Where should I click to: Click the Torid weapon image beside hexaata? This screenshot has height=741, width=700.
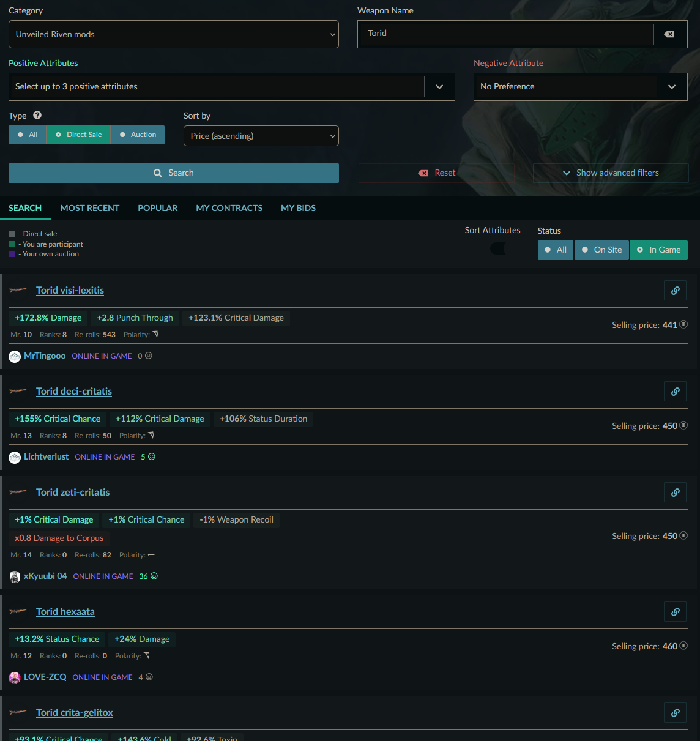pyautogui.click(x=18, y=611)
